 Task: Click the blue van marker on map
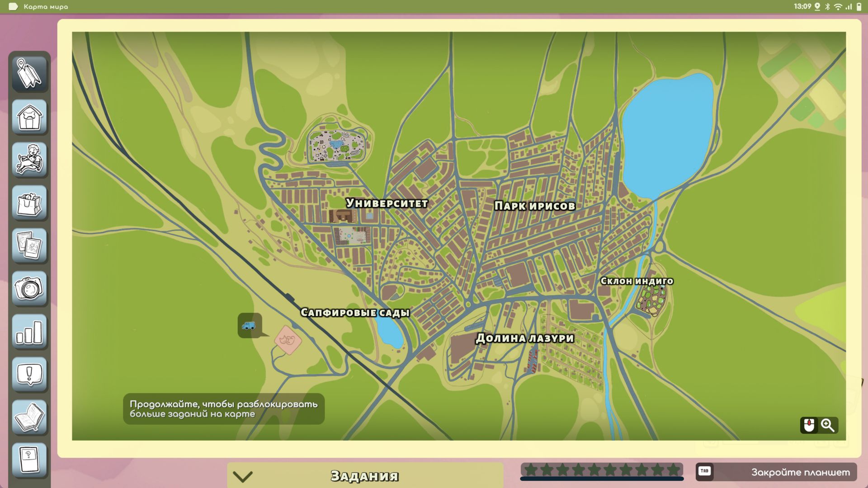[x=249, y=325]
